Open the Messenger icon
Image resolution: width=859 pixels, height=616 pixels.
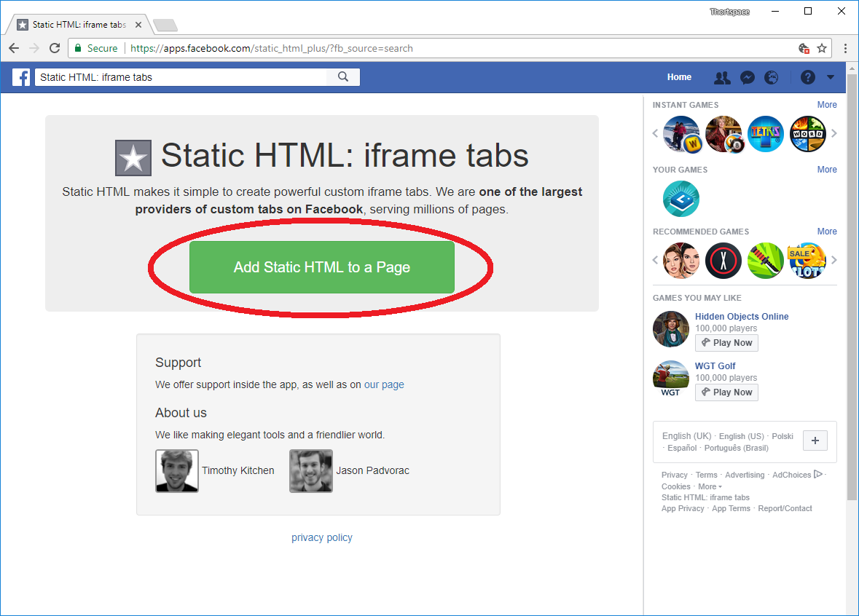tap(747, 77)
